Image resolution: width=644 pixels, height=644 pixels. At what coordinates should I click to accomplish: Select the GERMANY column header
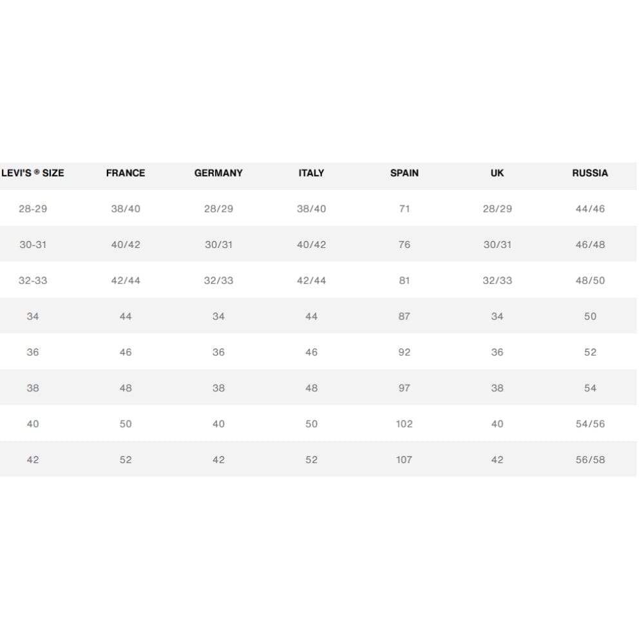click(x=218, y=173)
